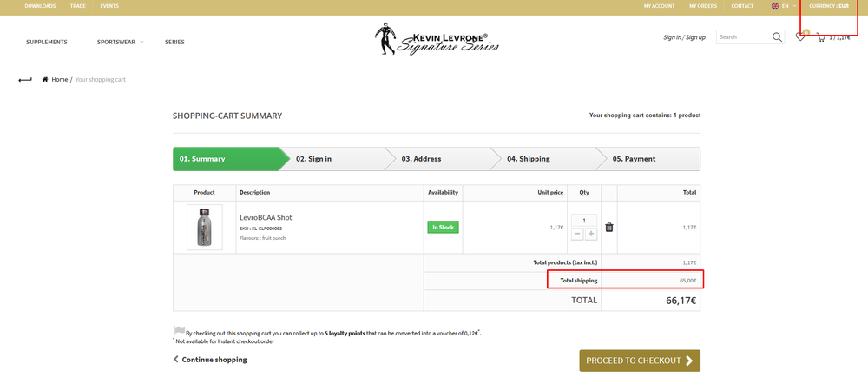Select the 01. Summary step tab
Screen dimensions: 868x391
click(x=227, y=159)
